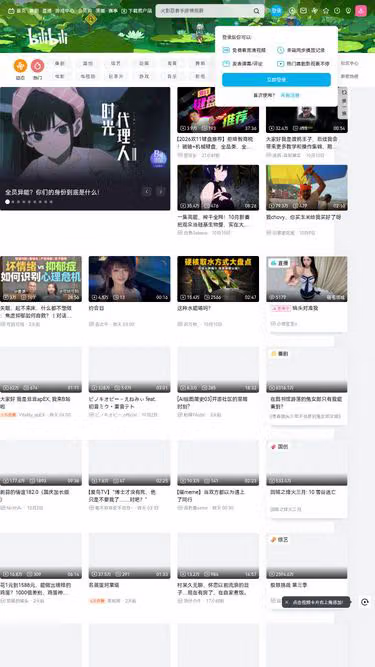
Task: Open the messages envelope icon
Action: coord(304,11)
